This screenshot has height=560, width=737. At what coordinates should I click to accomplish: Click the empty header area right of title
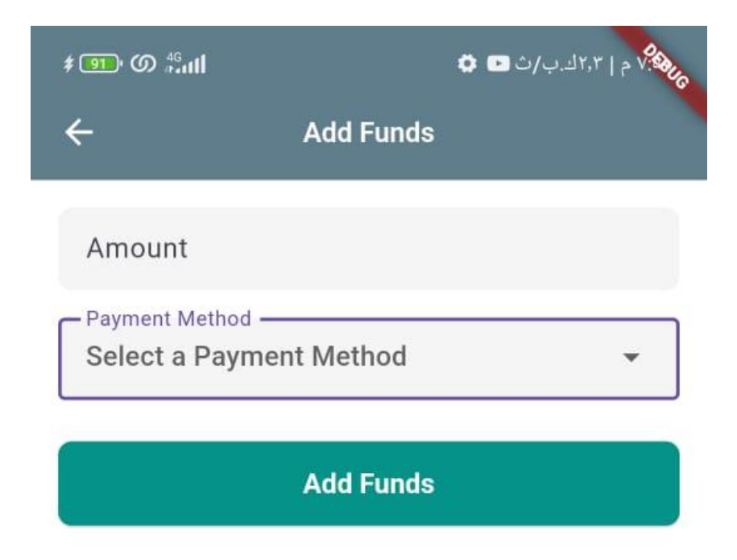[x=564, y=133]
